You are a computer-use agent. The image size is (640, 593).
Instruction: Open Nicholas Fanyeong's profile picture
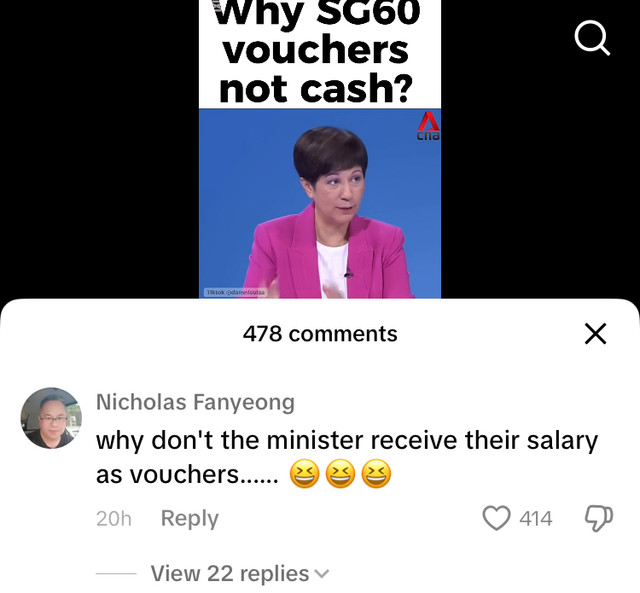[51, 418]
